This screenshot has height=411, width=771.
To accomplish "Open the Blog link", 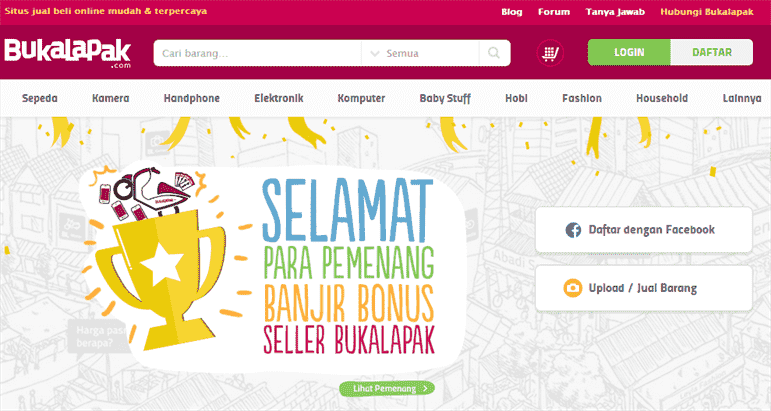I will coord(511,12).
